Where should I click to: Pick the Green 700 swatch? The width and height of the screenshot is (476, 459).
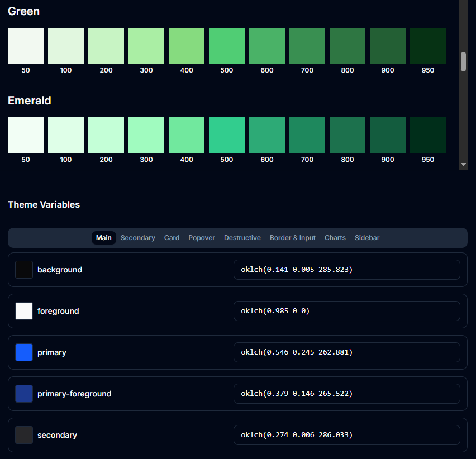click(307, 46)
